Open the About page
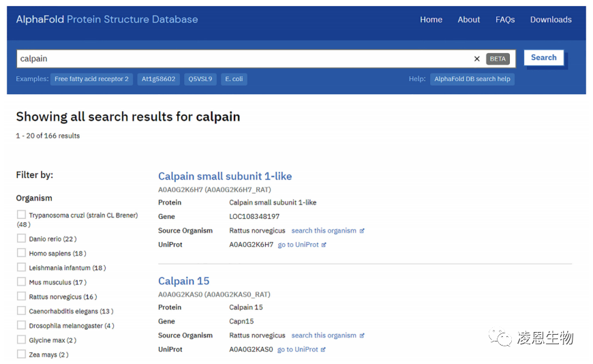This screenshot has height=364, width=593. [x=468, y=20]
